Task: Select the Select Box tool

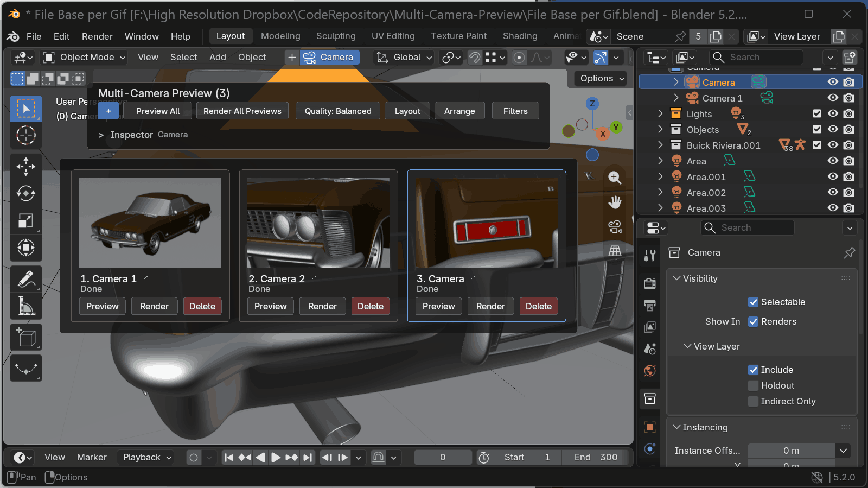Action: click(x=25, y=109)
